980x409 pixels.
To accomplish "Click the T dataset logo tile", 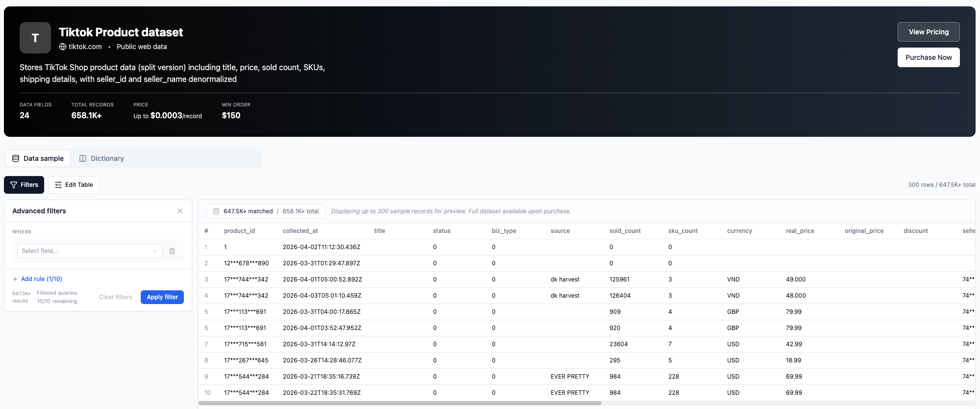I will [35, 38].
